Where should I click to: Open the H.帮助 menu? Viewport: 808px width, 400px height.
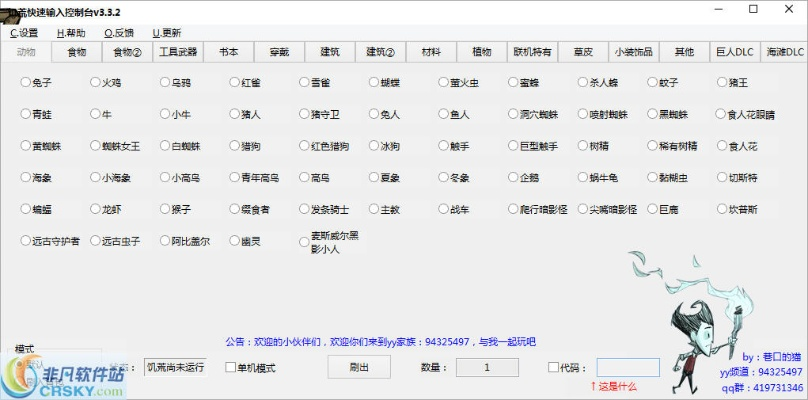(71, 33)
